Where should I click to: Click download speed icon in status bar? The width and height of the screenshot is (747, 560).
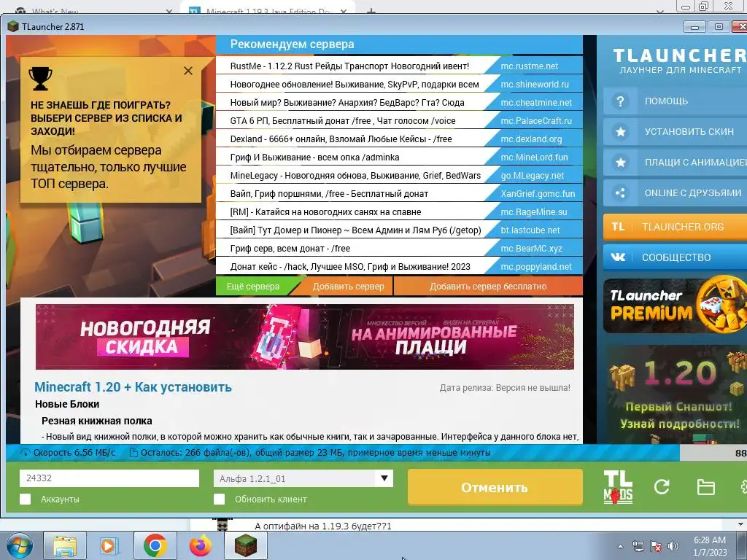(x=25, y=453)
